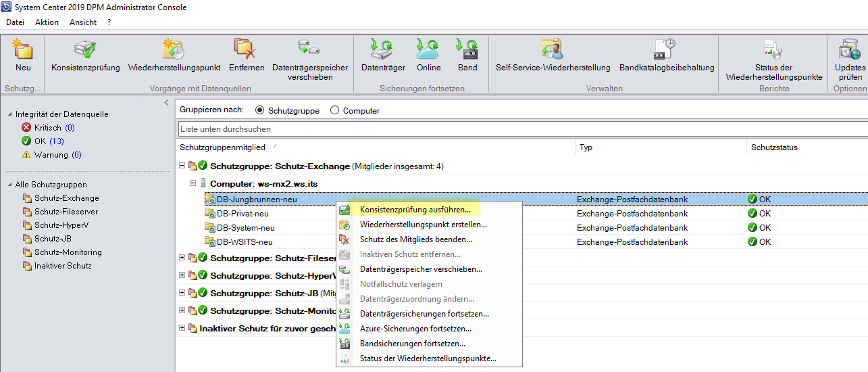Select Schutz-Exchange in the sidebar
Image resolution: width=868 pixels, height=372 pixels.
click(67, 198)
